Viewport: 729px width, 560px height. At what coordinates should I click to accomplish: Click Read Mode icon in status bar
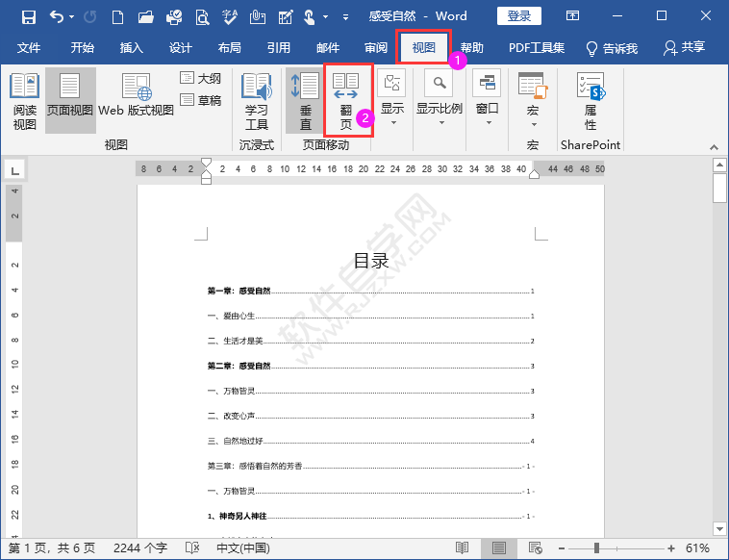[x=462, y=548]
